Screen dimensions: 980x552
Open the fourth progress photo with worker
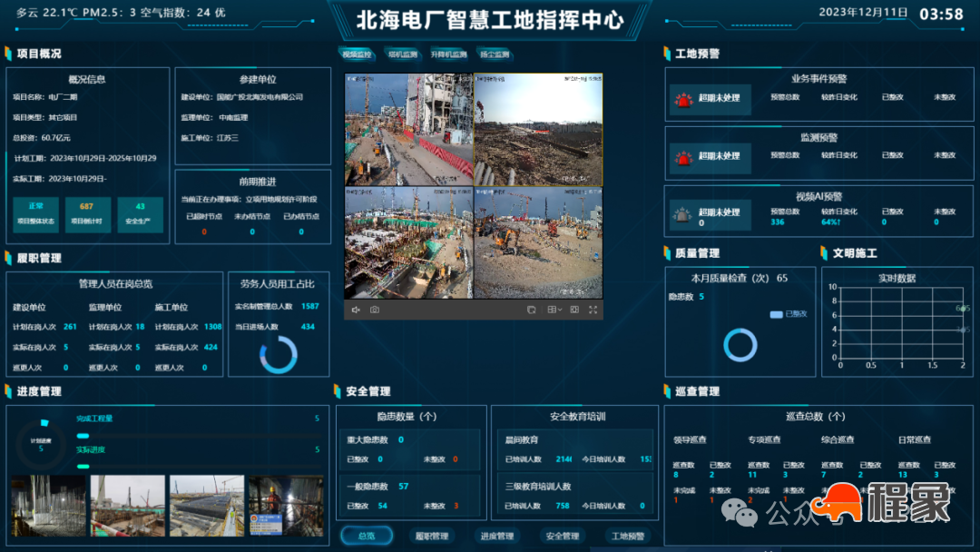tap(286, 505)
